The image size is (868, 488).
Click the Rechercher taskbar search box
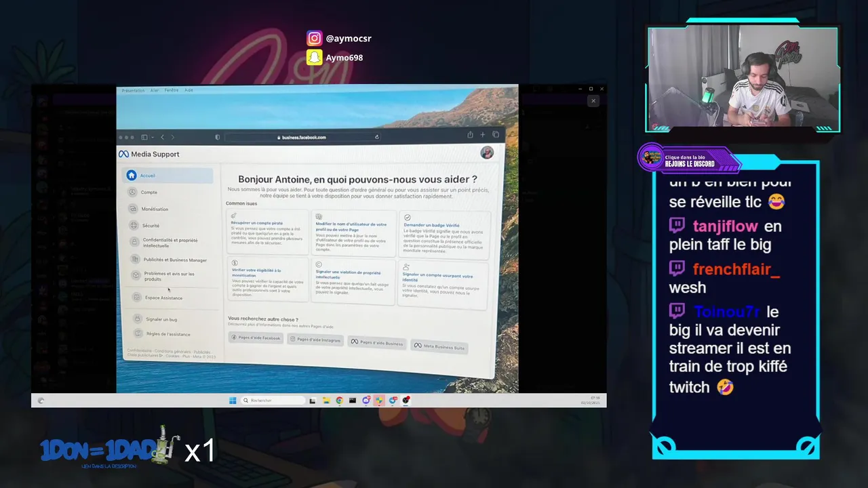[273, 401]
